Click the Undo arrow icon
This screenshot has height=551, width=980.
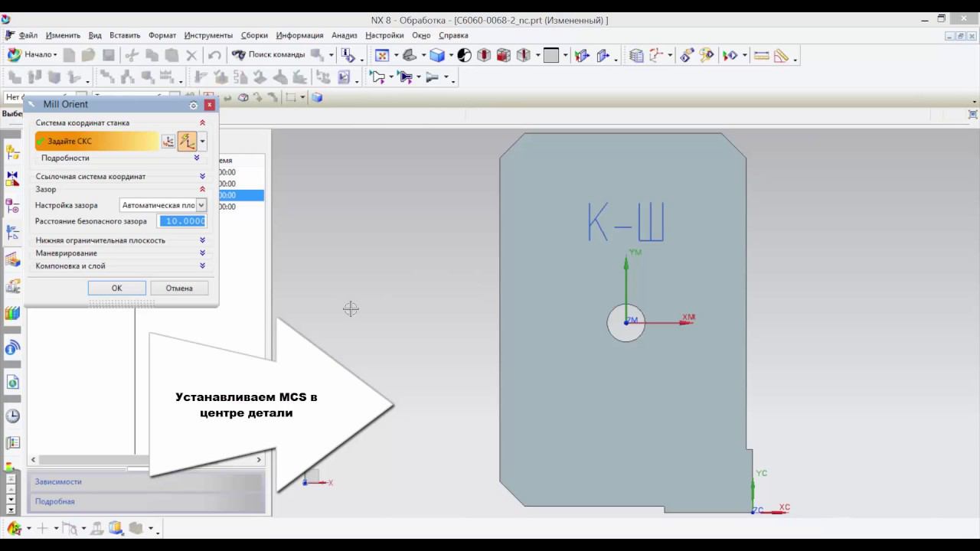click(214, 55)
